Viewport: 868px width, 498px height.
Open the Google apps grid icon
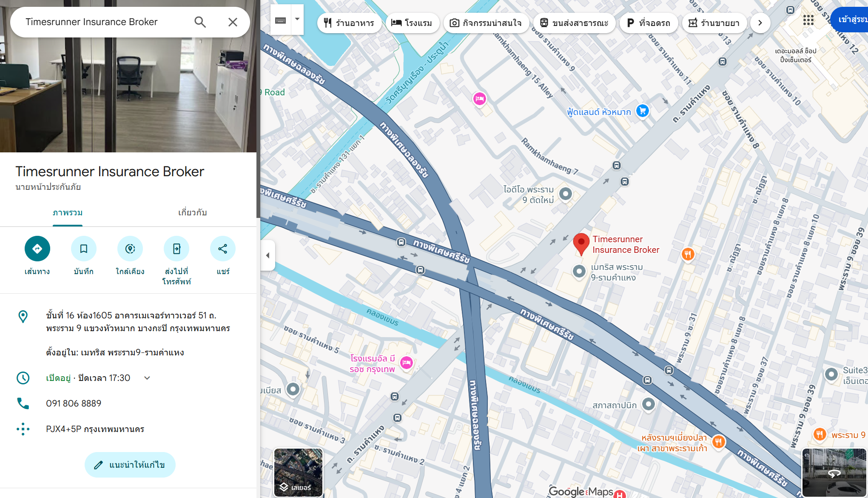[x=808, y=20]
